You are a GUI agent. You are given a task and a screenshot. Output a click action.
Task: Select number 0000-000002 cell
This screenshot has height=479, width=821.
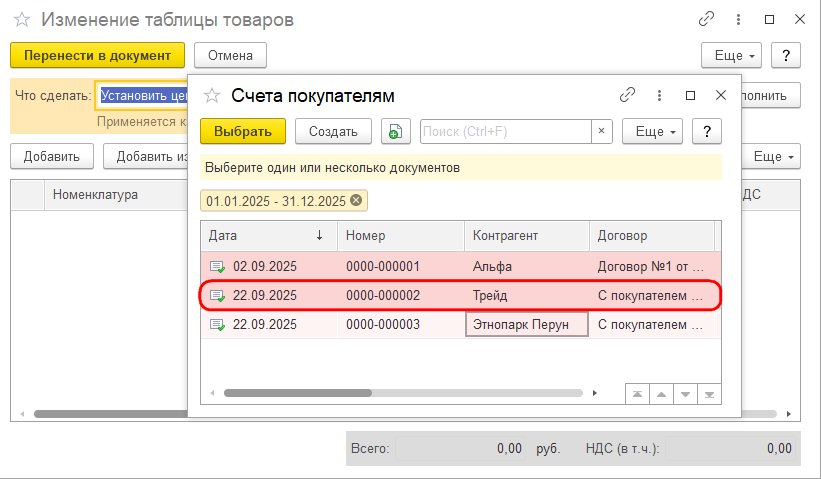click(x=401, y=296)
